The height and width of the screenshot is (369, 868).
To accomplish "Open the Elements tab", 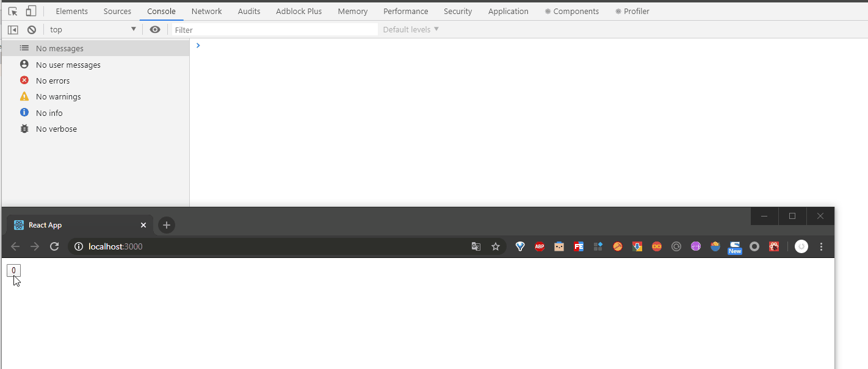I will [72, 11].
